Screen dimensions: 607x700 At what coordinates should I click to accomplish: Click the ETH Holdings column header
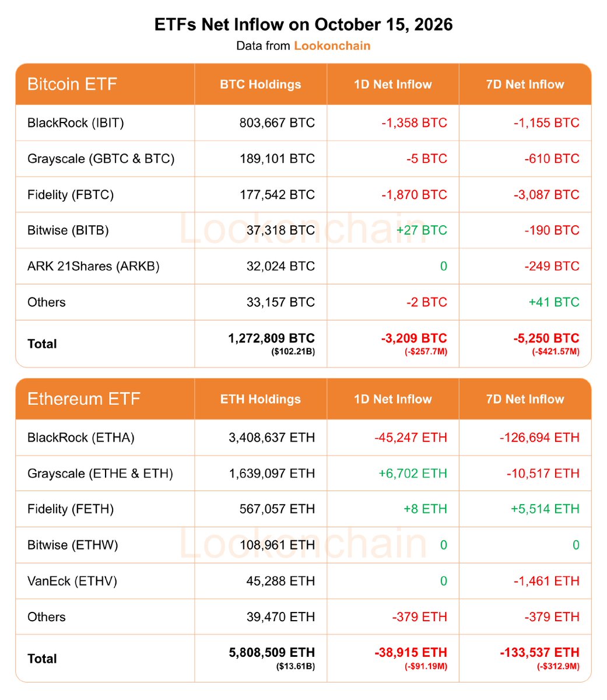(261, 399)
